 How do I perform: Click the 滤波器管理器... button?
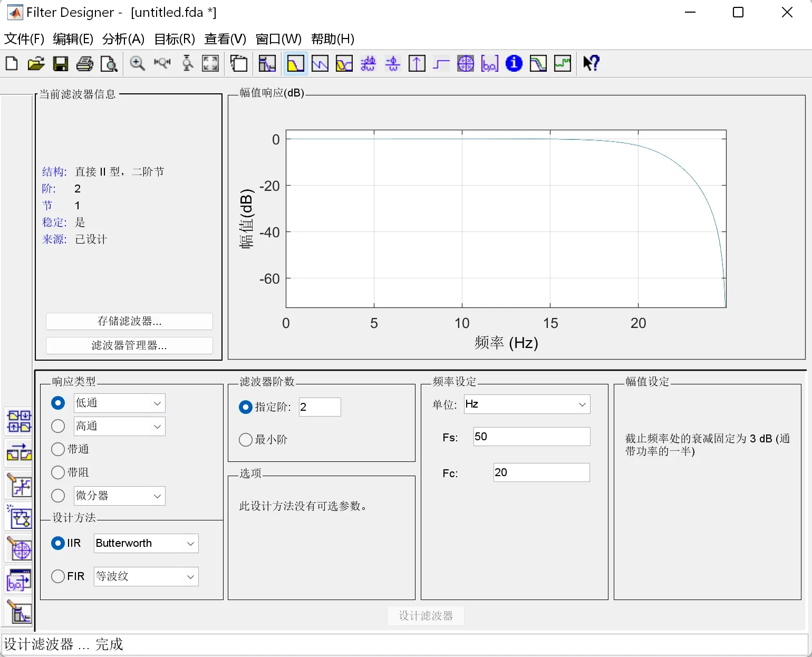pyautogui.click(x=129, y=345)
